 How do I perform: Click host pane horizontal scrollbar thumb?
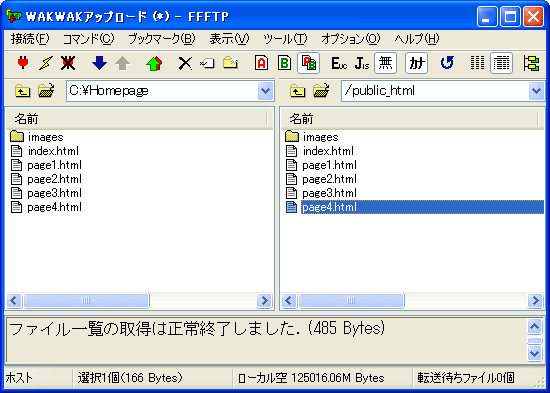(x=351, y=301)
